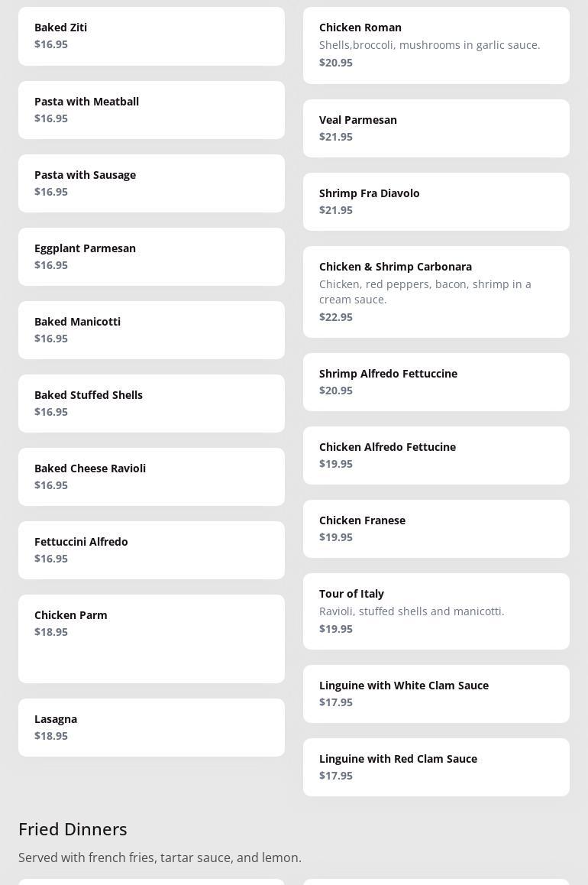Select the Eggplant Parmesan item
Image resolution: width=588 pixels, height=885 pixels.
point(151,257)
